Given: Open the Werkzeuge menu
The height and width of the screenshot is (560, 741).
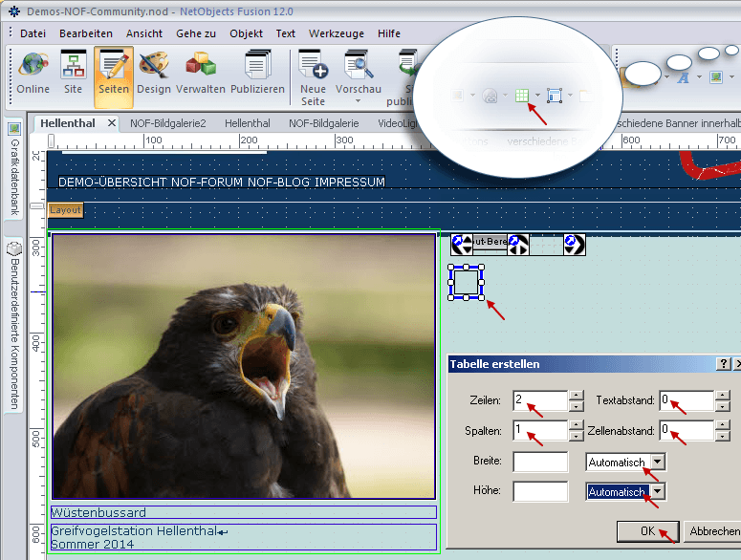Looking at the screenshot, I should click(337, 33).
